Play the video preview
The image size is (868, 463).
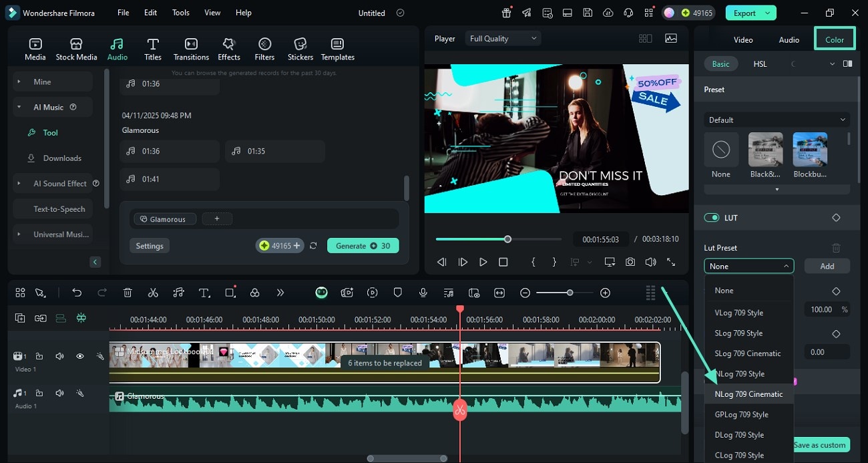483,263
